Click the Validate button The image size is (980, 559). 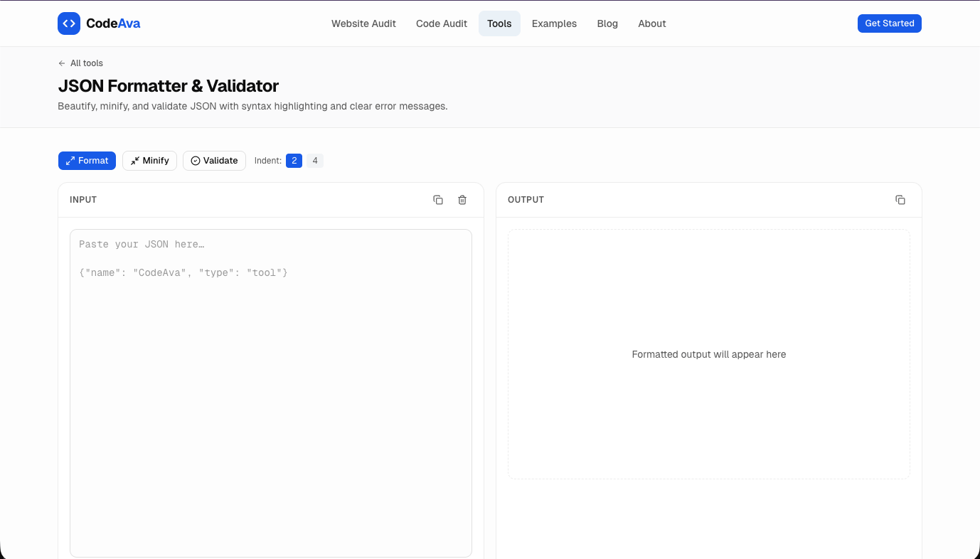pyautogui.click(x=214, y=160)
